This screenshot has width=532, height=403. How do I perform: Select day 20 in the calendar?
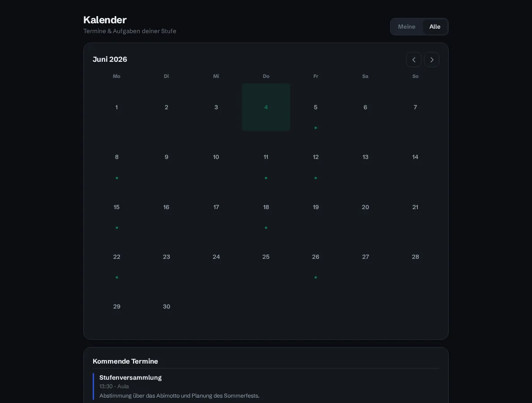365,207
